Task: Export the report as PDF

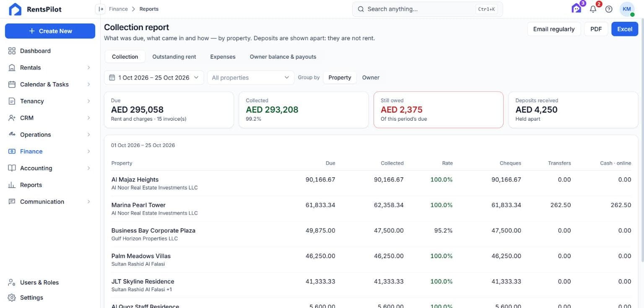Action: pos(596,29)
